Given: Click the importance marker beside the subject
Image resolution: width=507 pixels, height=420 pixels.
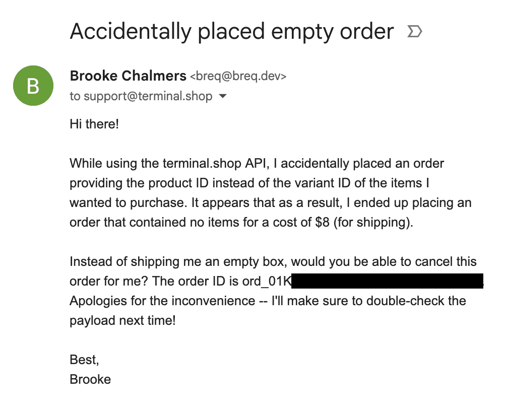Looking at the screenshot, I should tap(414, 32).
